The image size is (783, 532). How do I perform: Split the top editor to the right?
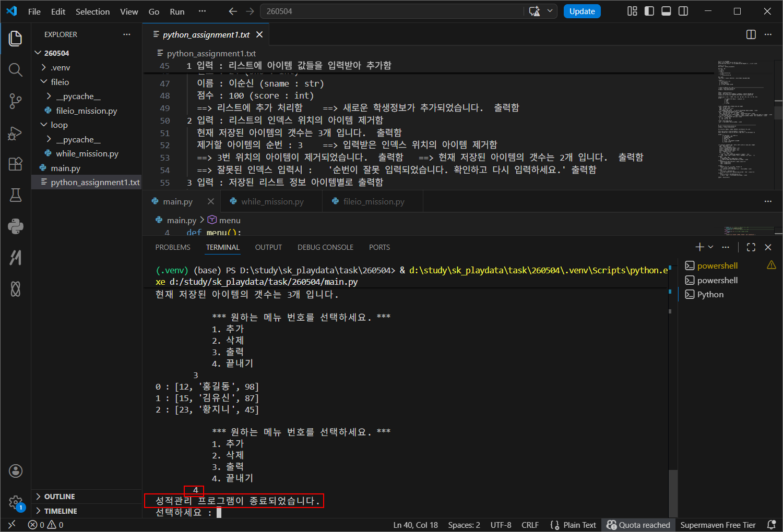click(x=751, y=34)
